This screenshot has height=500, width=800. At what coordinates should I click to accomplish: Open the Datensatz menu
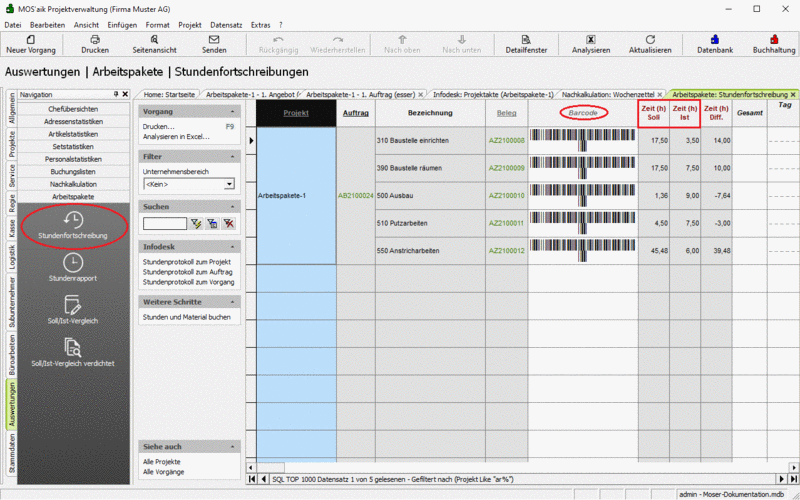pos(226,24)
